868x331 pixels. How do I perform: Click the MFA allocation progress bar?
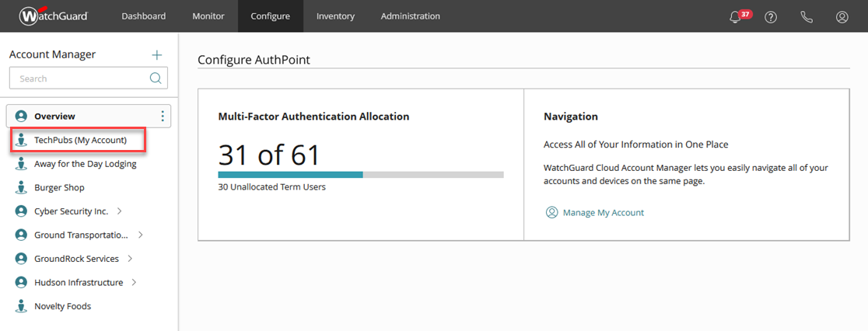(x=361, y=175)
